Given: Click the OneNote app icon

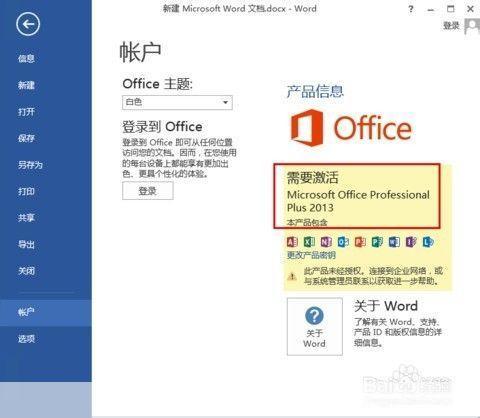Looking at the screenshot, I should click(x=326, y=242).
